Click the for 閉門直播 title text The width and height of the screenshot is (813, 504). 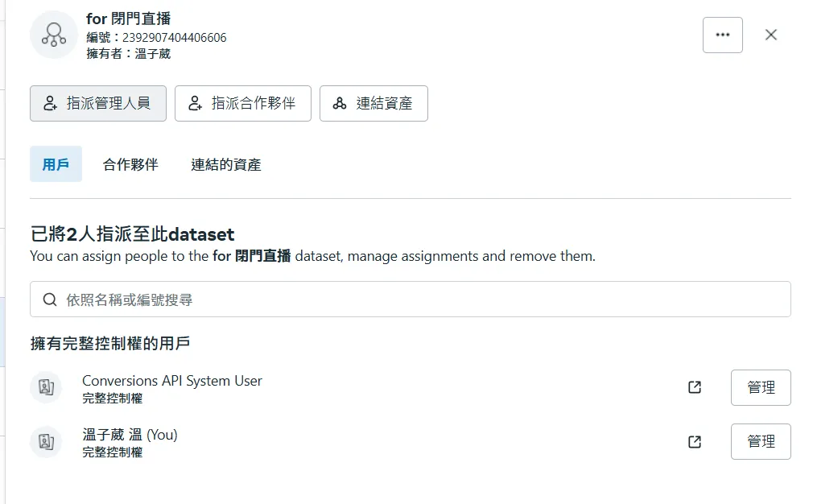[x=128, y=19]
